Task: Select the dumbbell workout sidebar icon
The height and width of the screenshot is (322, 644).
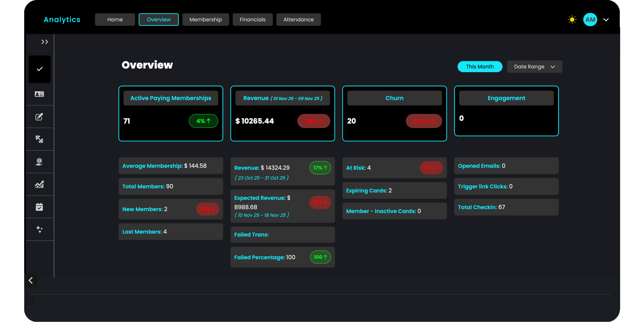Action: (39, 139)
